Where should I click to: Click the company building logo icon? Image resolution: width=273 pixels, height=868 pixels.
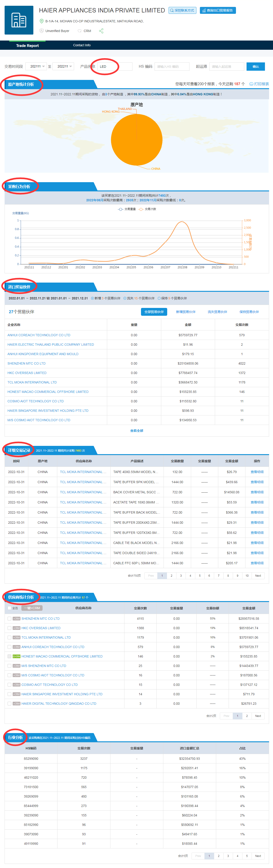19,20
